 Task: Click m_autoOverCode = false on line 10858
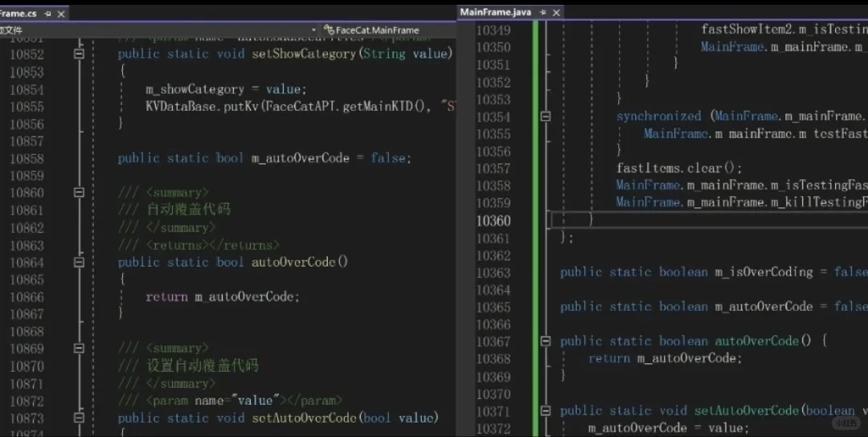pyautogui.click(x=331, y=158)
